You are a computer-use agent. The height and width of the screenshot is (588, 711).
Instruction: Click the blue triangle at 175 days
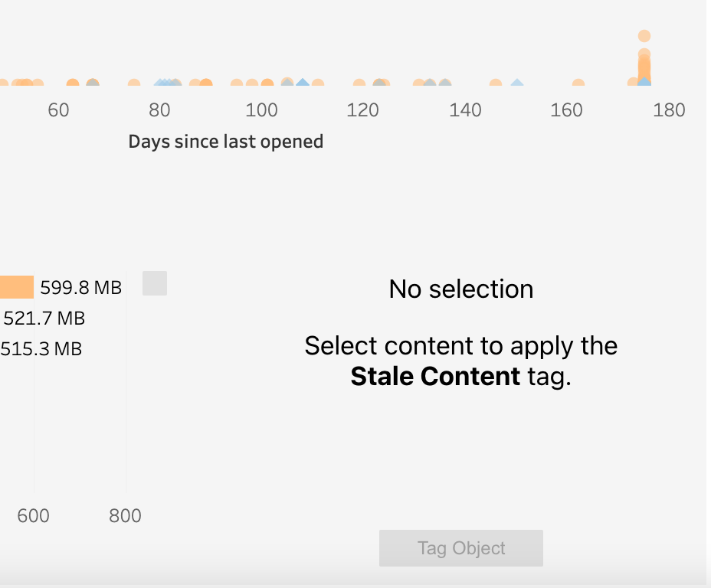[x=644, y=83]
